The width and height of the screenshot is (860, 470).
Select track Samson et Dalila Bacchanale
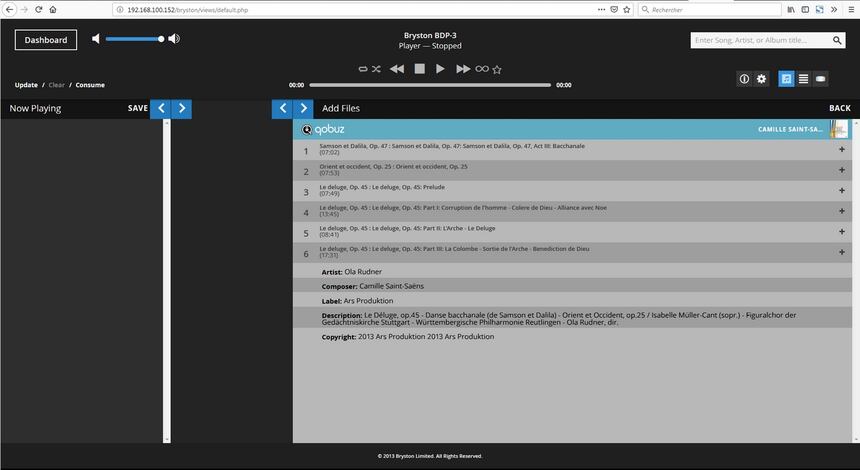pos(572,150)
